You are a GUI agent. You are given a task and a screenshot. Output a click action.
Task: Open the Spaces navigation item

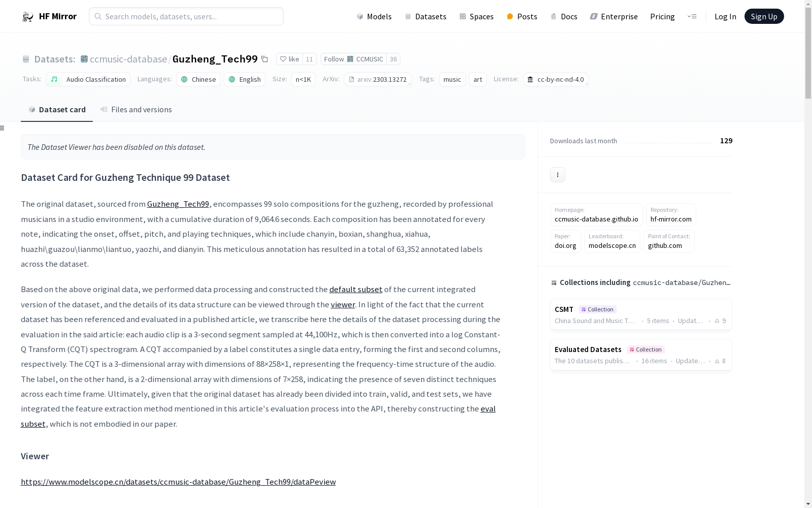coord(476,17)
